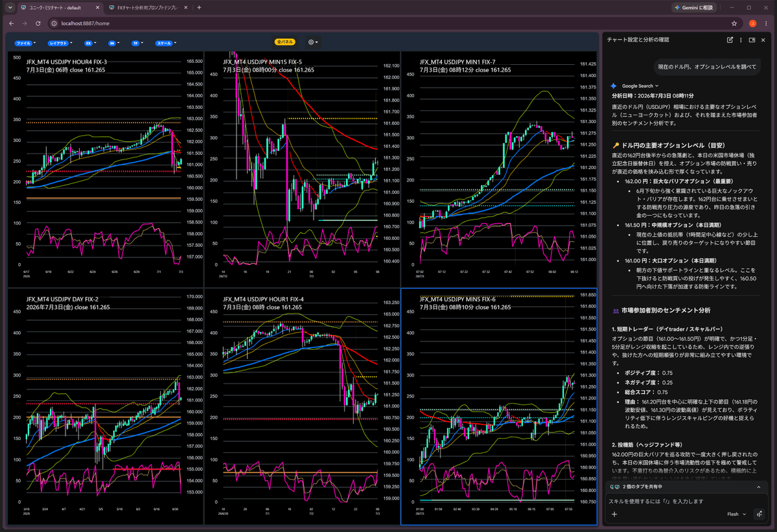Close the FXチャート分析用 tab

185,7
